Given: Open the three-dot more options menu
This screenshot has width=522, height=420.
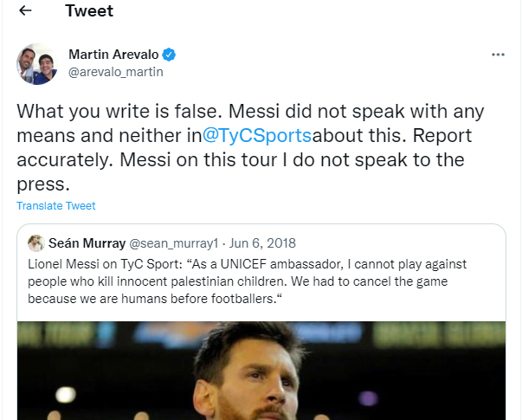Looking at the screenshot, I should (x=498, y=55).
